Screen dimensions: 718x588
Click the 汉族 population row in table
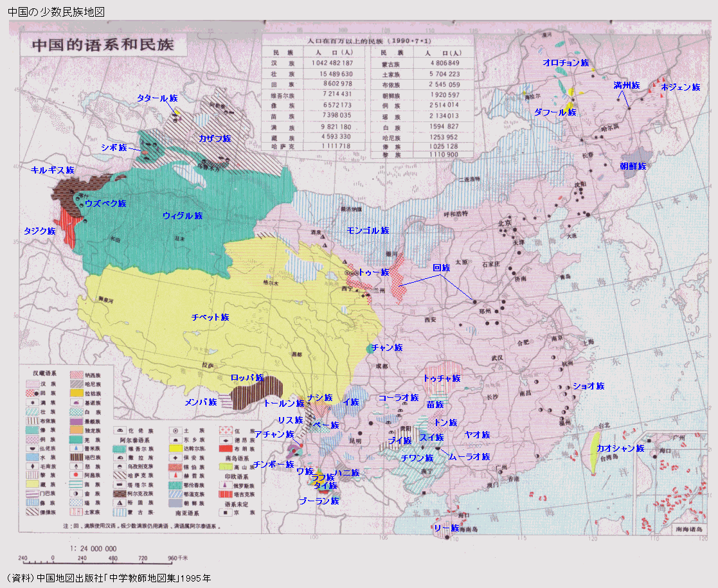click(315, 64)
